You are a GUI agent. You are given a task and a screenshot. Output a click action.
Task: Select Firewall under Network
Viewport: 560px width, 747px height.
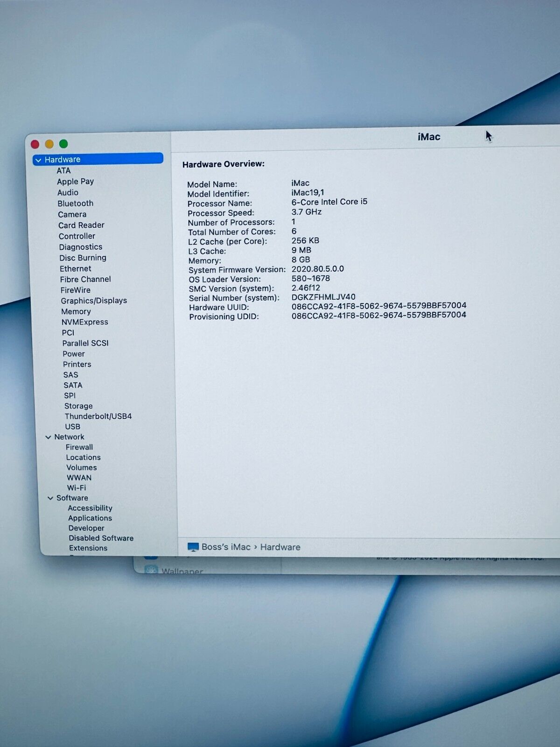click(79, 447)
